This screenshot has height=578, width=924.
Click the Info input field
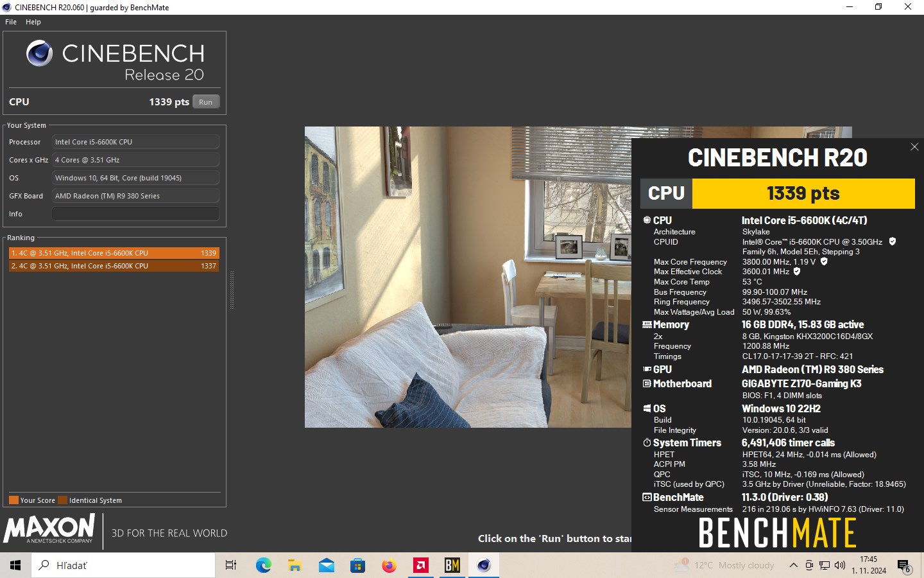click(x=135, y=214)
